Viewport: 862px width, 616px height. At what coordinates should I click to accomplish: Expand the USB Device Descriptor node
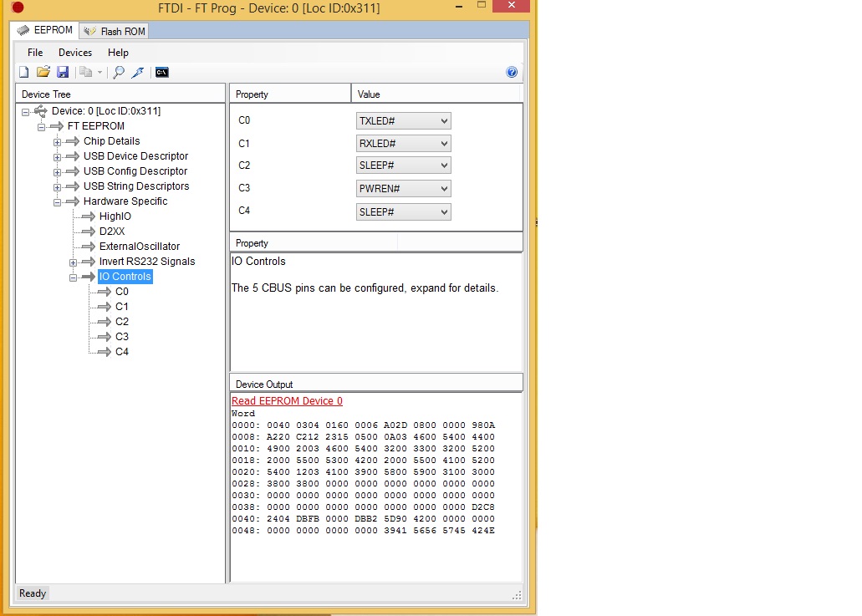click(x=57, y=157)
